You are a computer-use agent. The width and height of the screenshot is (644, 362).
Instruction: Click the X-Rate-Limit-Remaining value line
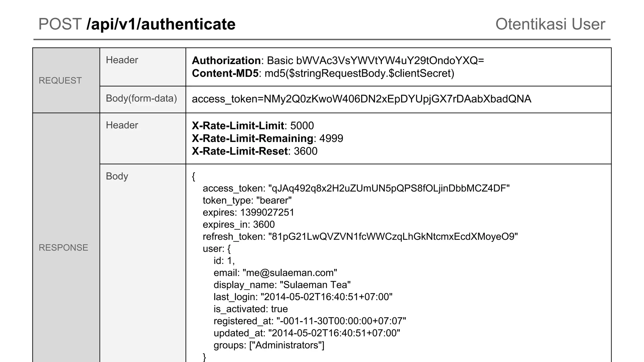(267, 138)
